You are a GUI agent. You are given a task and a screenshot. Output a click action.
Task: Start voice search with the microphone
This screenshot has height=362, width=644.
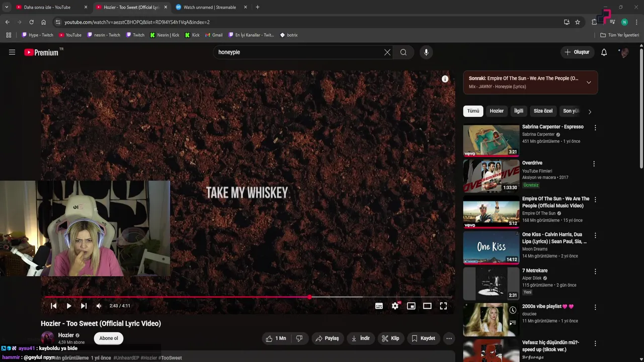tap(426, 52)
